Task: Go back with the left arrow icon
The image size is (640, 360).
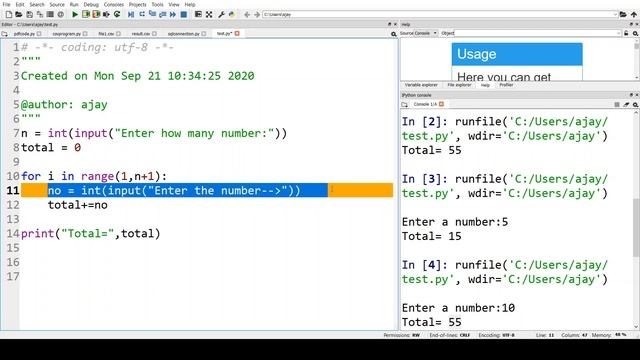Action: pos(247,15)
